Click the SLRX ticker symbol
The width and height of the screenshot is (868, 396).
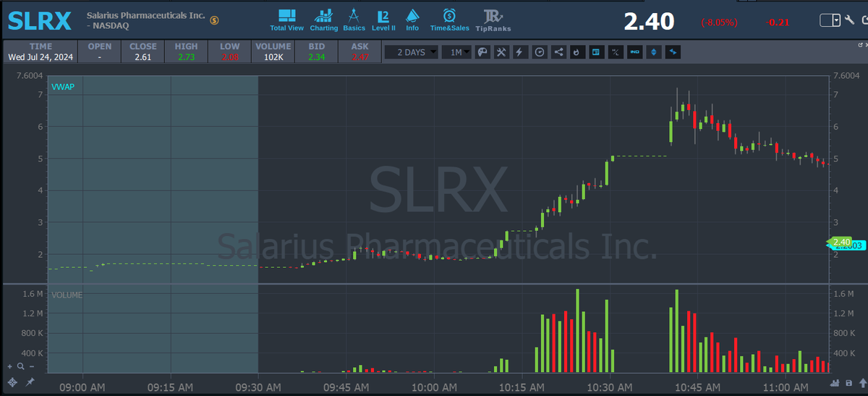[40, 21]
